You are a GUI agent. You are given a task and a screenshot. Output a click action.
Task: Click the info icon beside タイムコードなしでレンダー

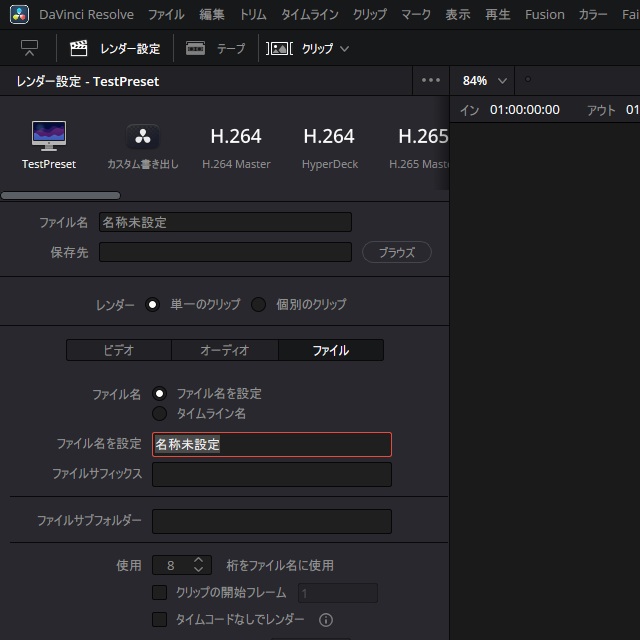pos(325,620)
